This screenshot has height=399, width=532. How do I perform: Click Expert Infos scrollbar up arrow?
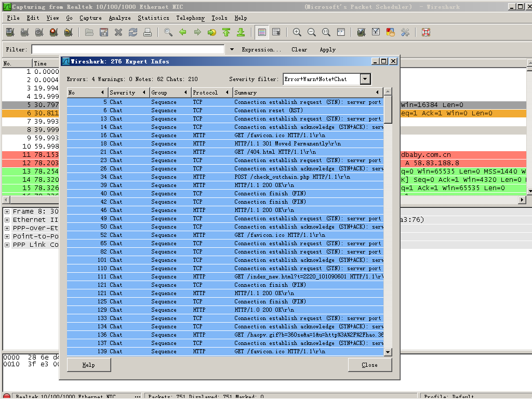[388, 91]
